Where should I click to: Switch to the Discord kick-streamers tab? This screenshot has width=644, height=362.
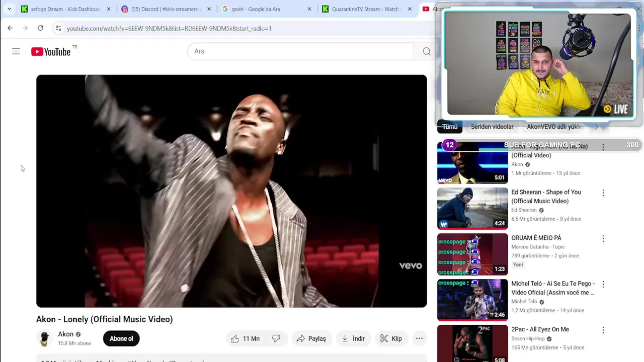166,9
